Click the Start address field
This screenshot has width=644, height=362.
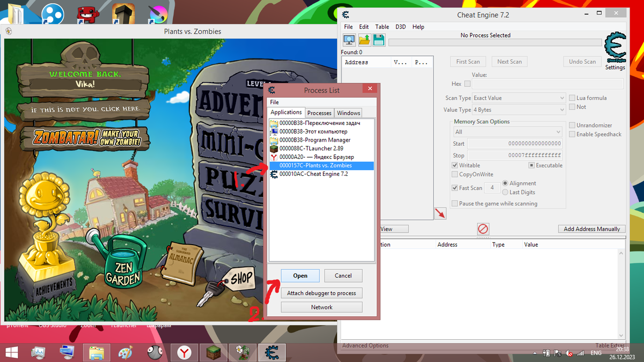tap(515, 143)
